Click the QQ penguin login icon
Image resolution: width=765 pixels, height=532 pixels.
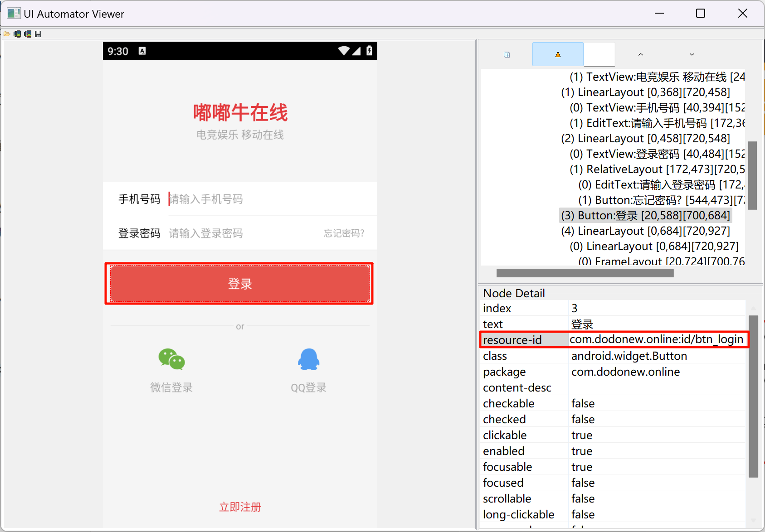[308, 359]
